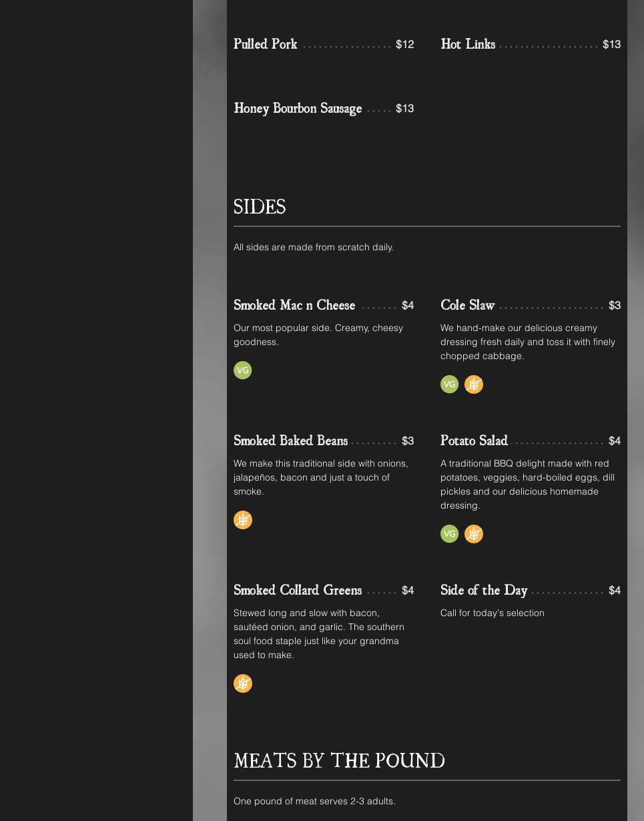Click the VG badge under Potato Salad
This screenshot has height=821, width=644.
pos(449,534)
